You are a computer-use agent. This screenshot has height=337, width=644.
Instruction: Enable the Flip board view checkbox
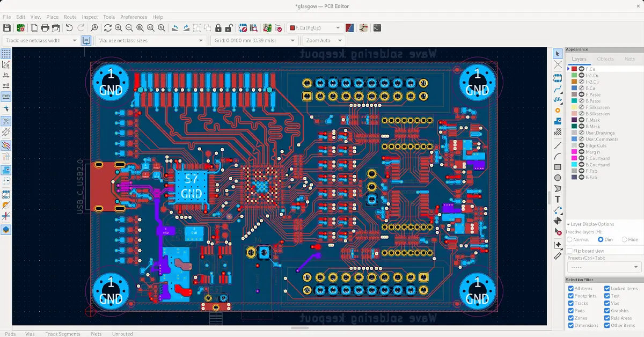570,250
